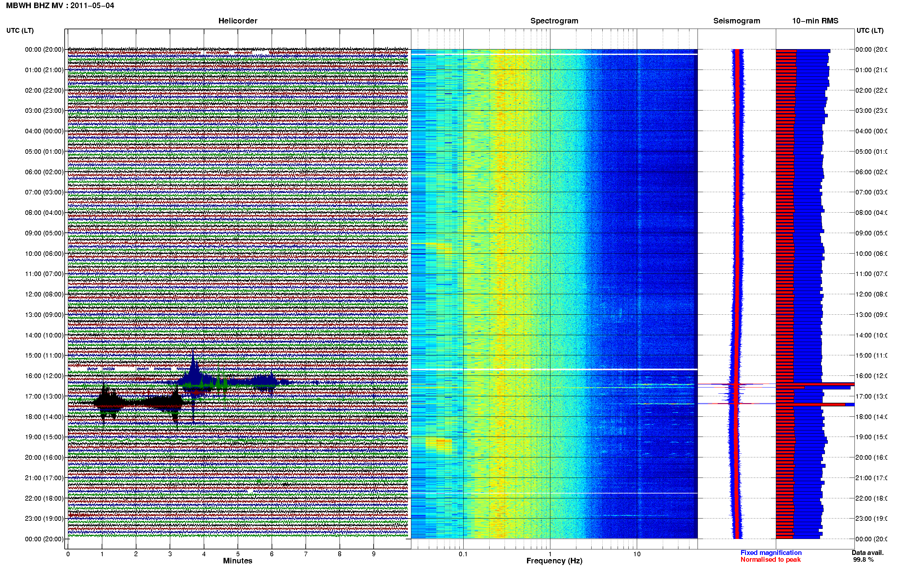Click the '08:00 (04:00)' left time label

44,213
